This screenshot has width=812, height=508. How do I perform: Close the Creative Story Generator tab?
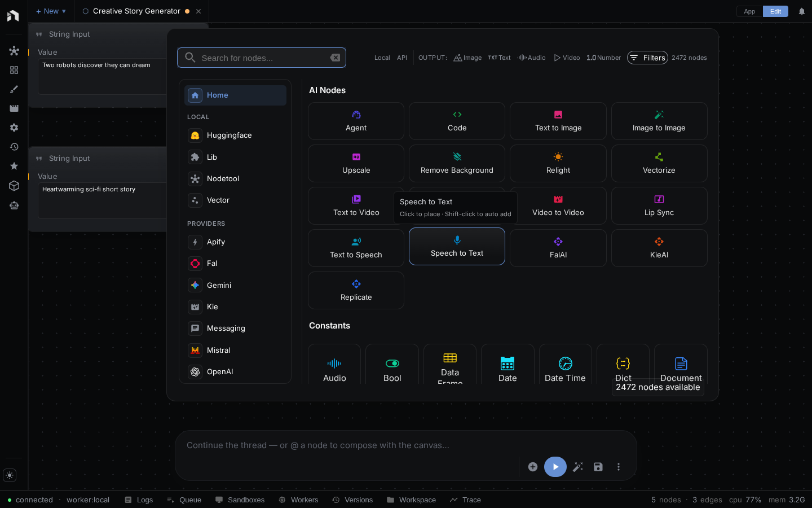click(198, 11)
